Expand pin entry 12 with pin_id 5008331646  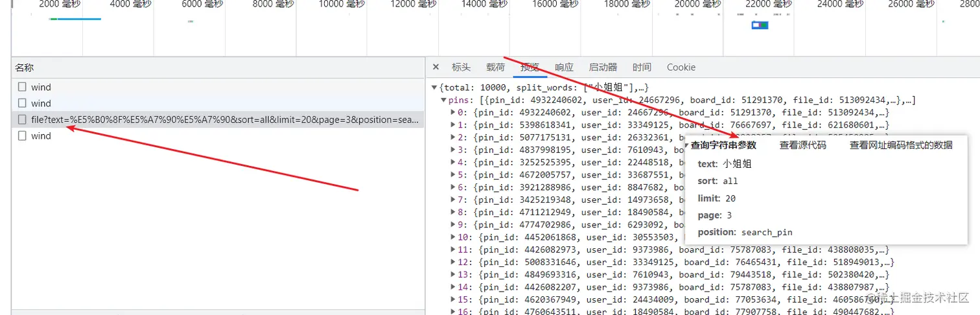coord(453,262)
